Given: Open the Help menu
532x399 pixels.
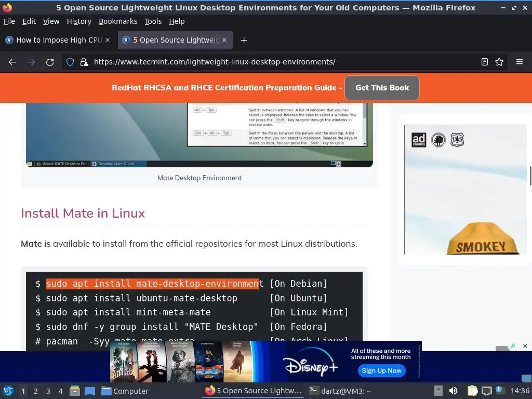Looking at the screenshot, I should pyautogui.click(x=177, y=21).
